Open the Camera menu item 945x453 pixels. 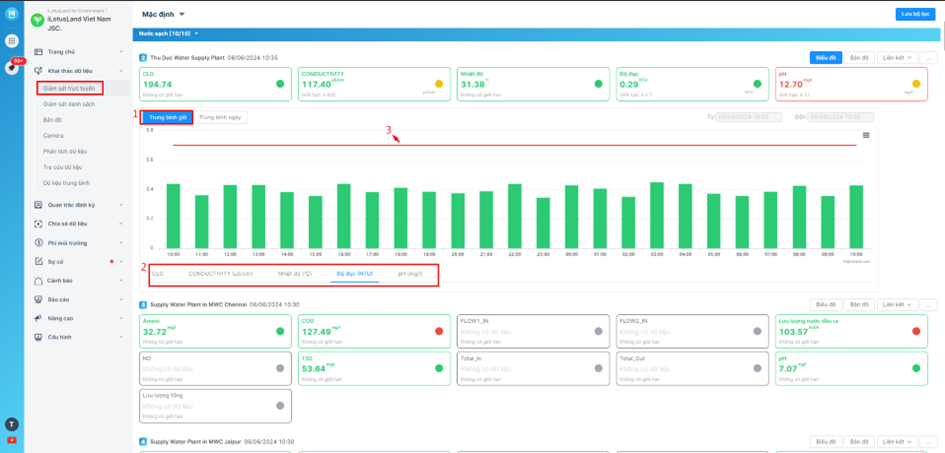53,136
